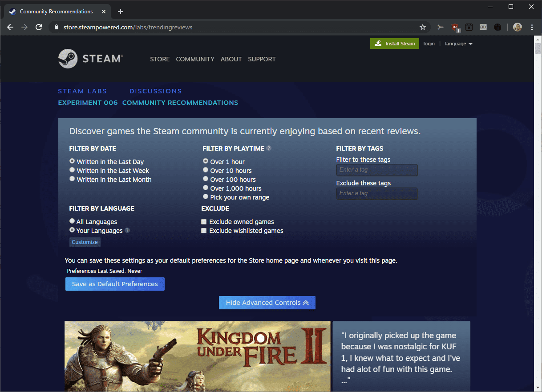Bookmark page with the star icon
542x392 pixels.
(423, 27)
